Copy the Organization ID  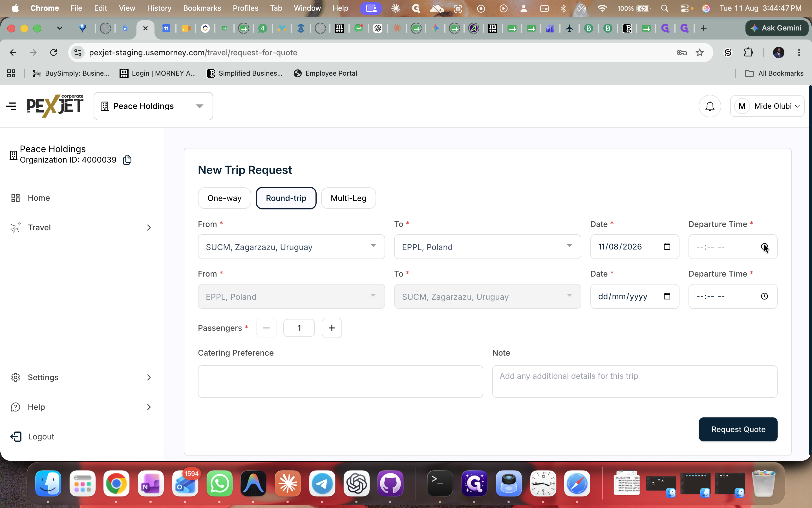(127, 159)
